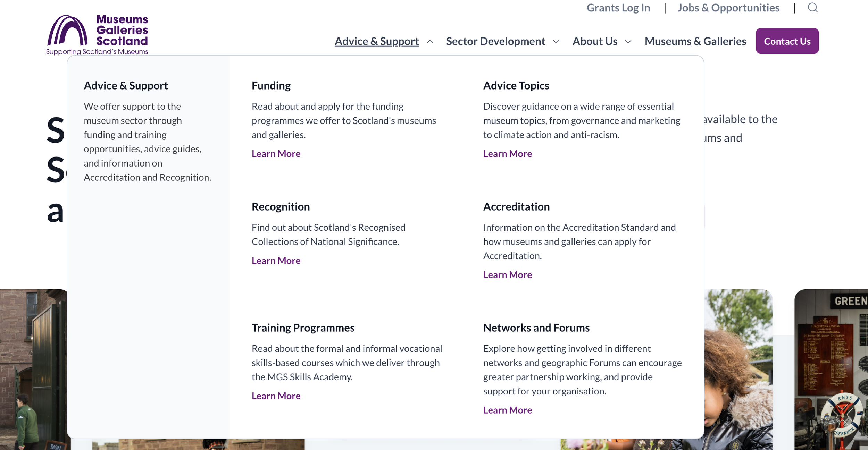
Task: Open the About Us menu item
Action: pyautogui.click(x=595, y=41)
